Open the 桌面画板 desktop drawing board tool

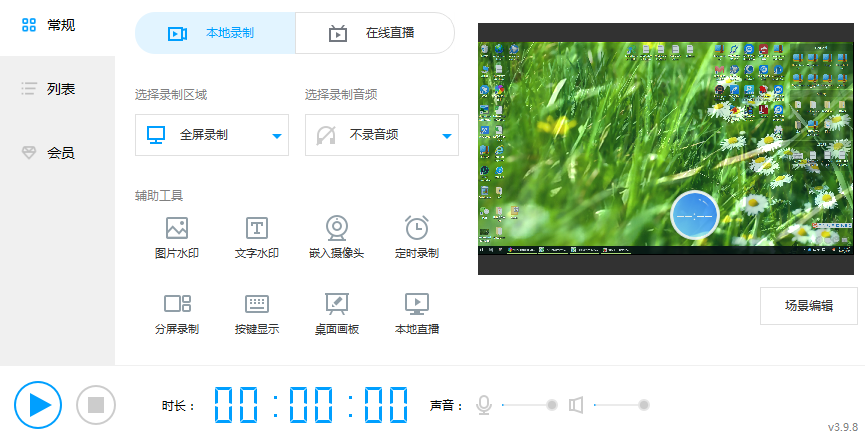336,314
